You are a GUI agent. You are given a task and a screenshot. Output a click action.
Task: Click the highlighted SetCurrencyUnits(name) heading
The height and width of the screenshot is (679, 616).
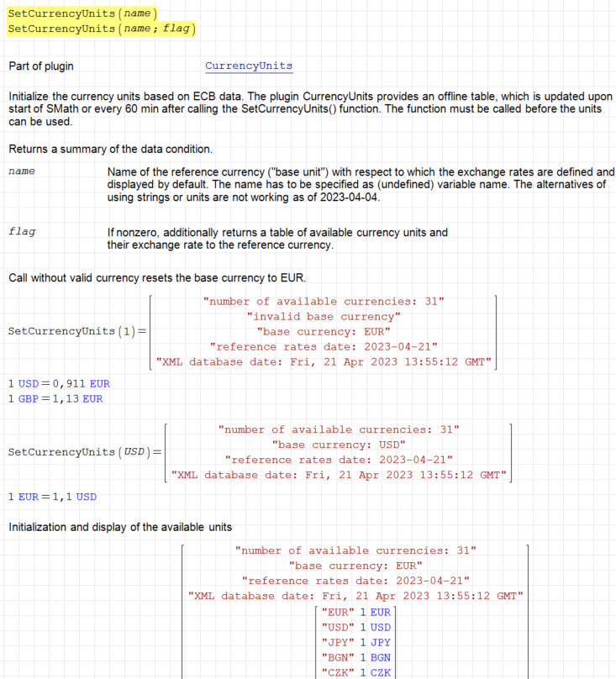(x=82, y=13)
